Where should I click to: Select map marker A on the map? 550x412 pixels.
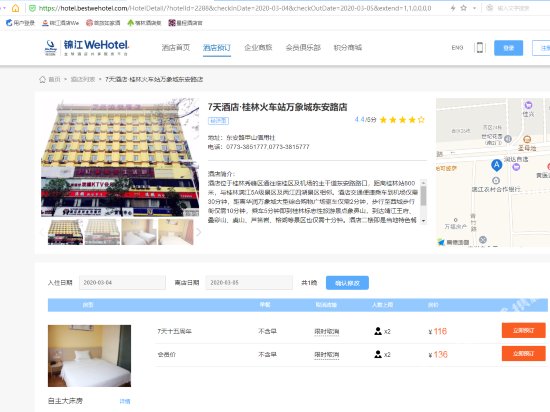[496, 165]
